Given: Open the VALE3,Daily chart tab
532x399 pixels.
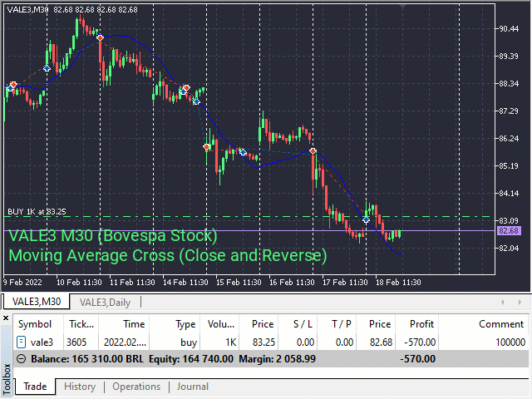Looking at the screenshot, I should coord(105,303).
